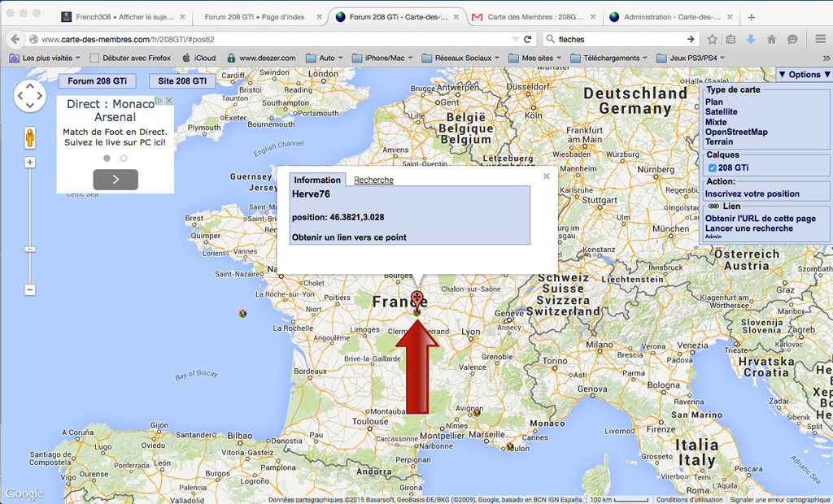Switch to the Administration tab
The image size is (833, 504).
(671, 17)
